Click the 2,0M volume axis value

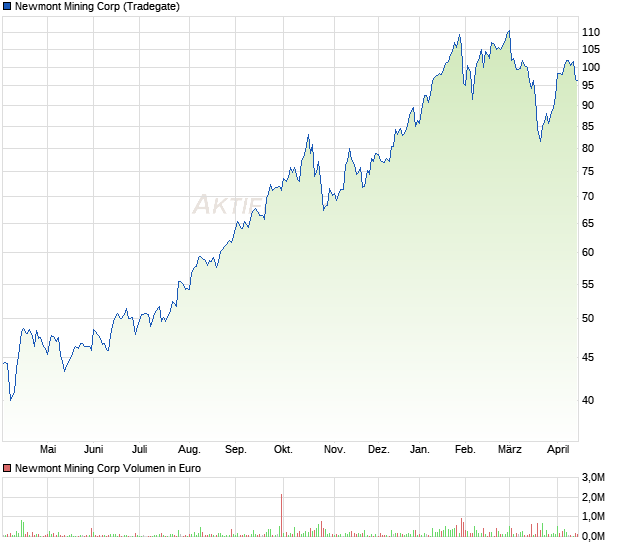pyautogui.click(x=593, y=497)
